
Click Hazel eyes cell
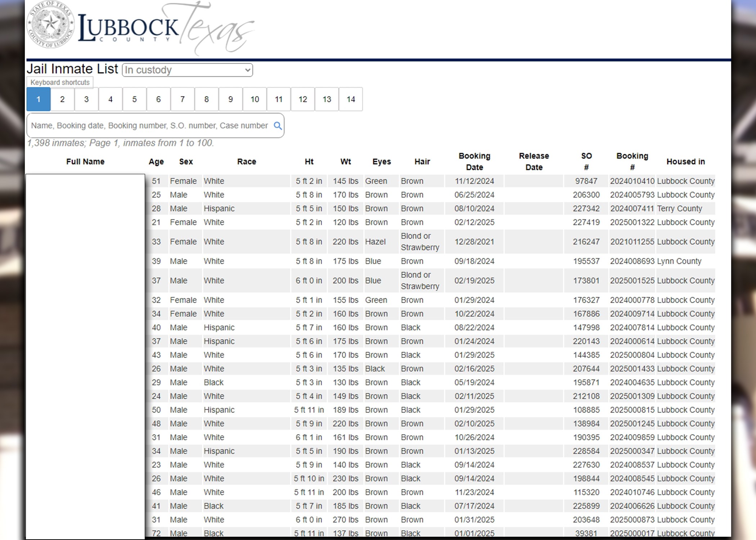375,242
